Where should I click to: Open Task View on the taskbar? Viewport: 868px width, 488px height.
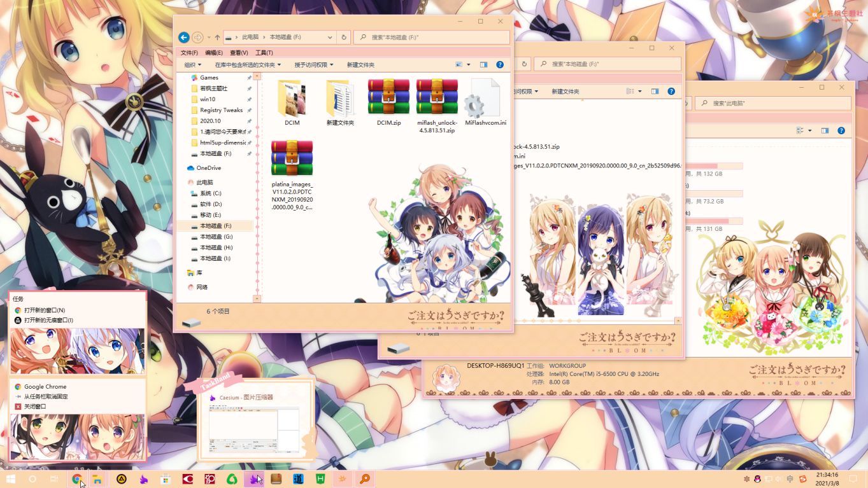click(54, 479)
